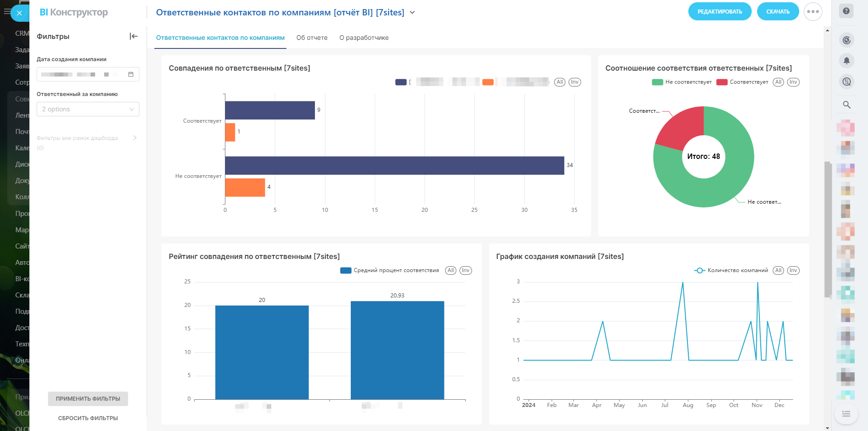Close the BI Конструктор slider panel
This screenshot has height=431, width=868.
click(19, 13)
